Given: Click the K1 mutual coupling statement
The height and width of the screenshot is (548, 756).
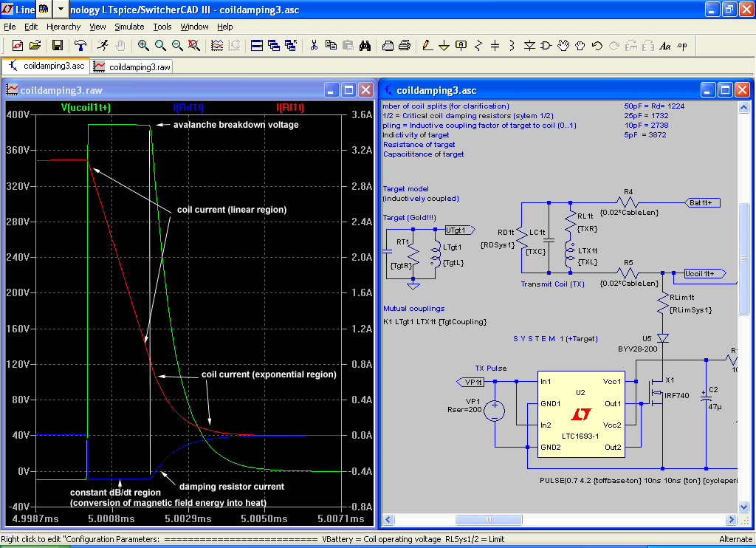Looking at the screenshot, I should pyautogui.click(x=435, y=321).
